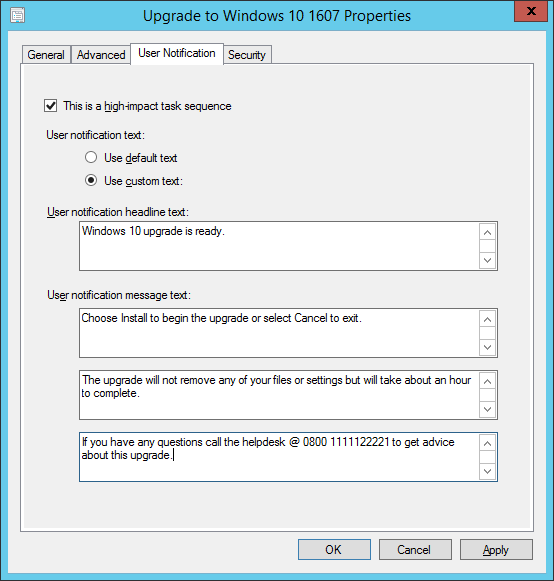Apply the notification changes
Screen dimensions: 554x581
(496, 549)
